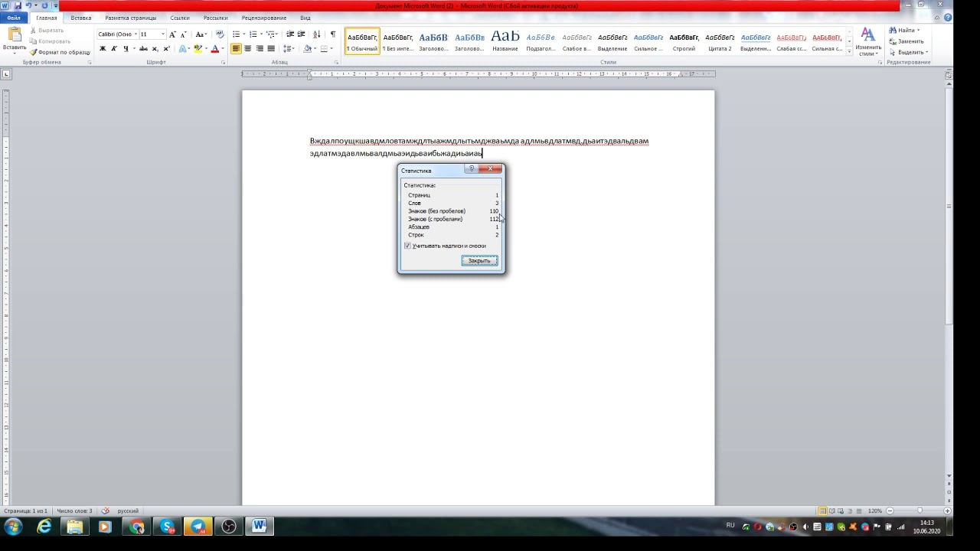Open File Explorer from the taskbar
The width and height of the screenshot is (980, 551).
(75, 527)
